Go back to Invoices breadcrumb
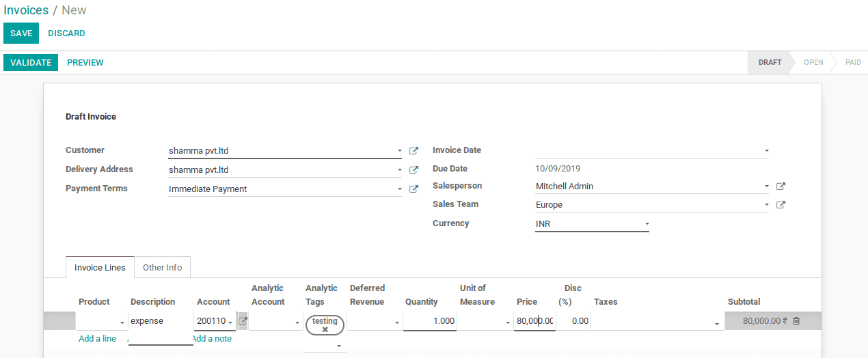 pos(26,10)
